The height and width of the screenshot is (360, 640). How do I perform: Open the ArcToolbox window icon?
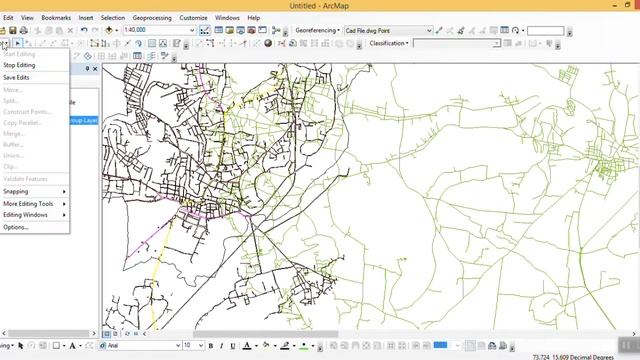click(251, 30)
